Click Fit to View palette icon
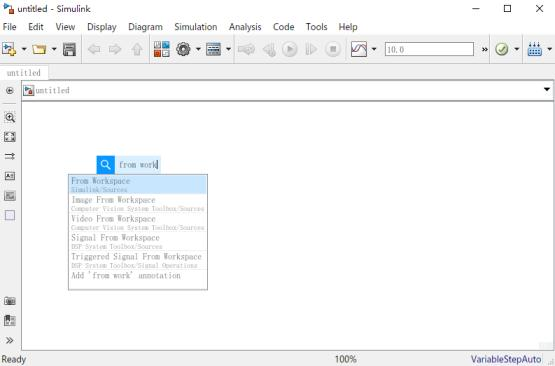 coord(10,137)
